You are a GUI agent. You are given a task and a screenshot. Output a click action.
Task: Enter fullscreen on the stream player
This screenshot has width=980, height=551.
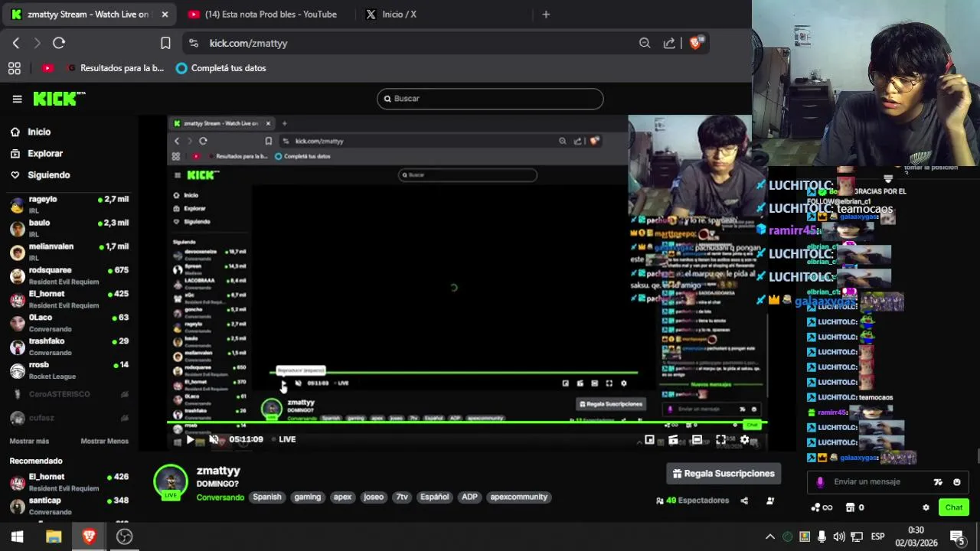click(720, 440)
